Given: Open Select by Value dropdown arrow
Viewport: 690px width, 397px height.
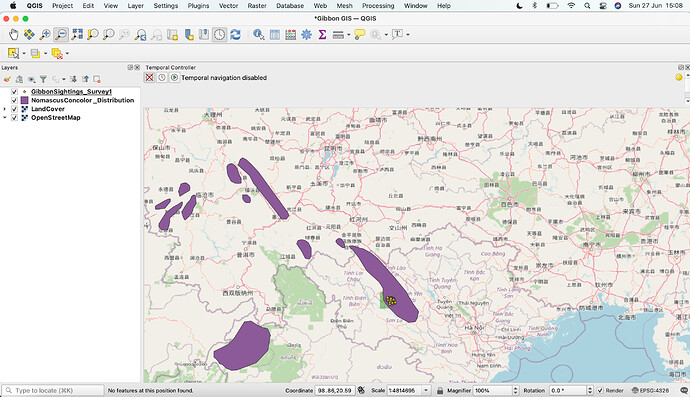Looking at the screenshot, I should point(45,54).
